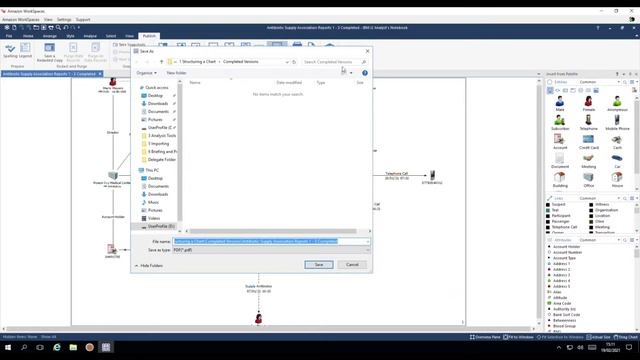This screenshot has height=360, width=640.
Task: Select the Mobile Phone entity icon
Action: click(x=617, y=122)
